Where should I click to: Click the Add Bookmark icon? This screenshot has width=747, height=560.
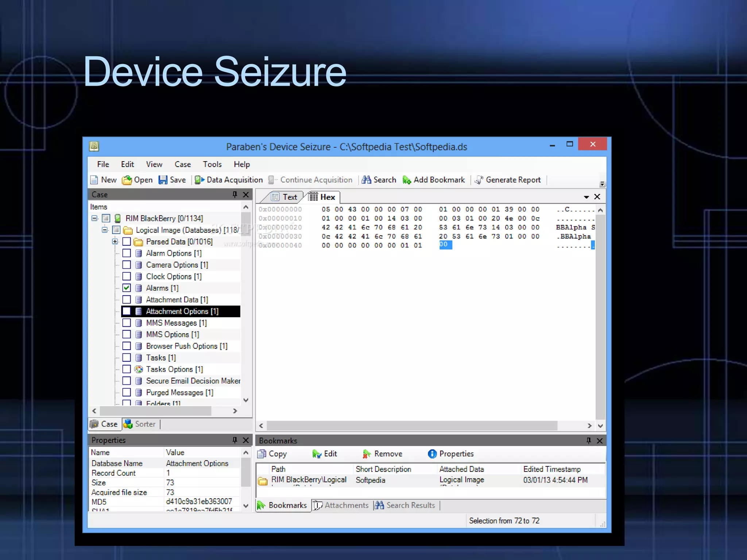[x=407, y=180]
